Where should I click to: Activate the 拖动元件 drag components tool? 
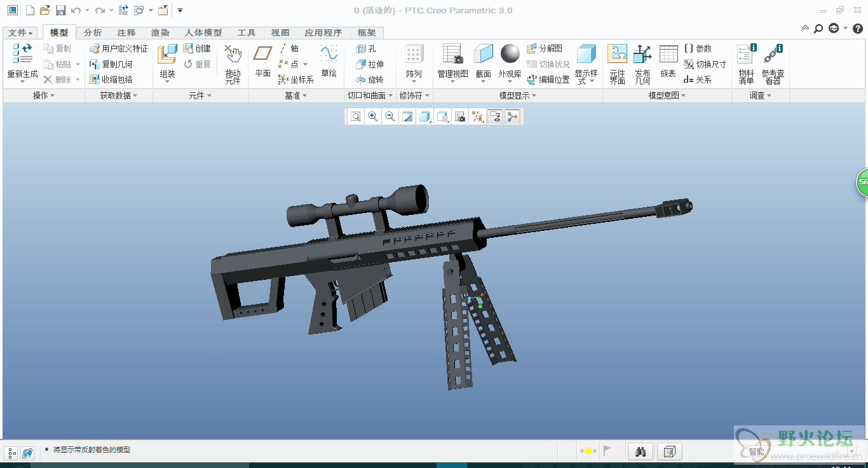pos(233,64)
